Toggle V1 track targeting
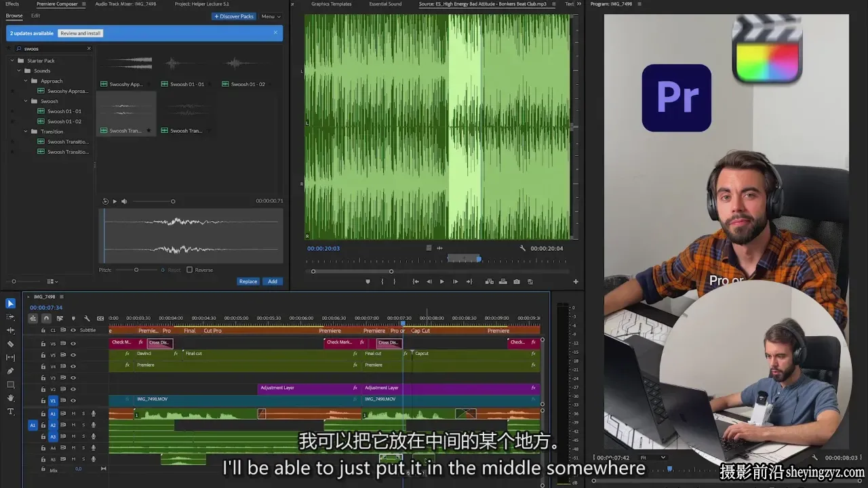 [x=53, y=401]
